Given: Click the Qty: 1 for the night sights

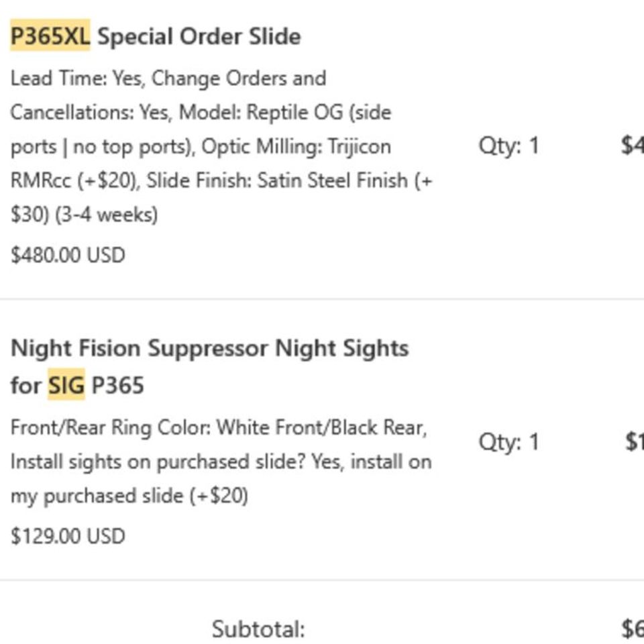Looking at the screenshot, I should (508, 441).
